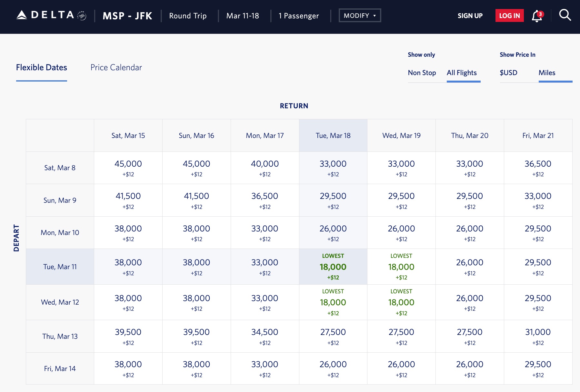Click the LOG IN button
The height and width of the screenshot is (392, 580).
[x=509, y=15]
